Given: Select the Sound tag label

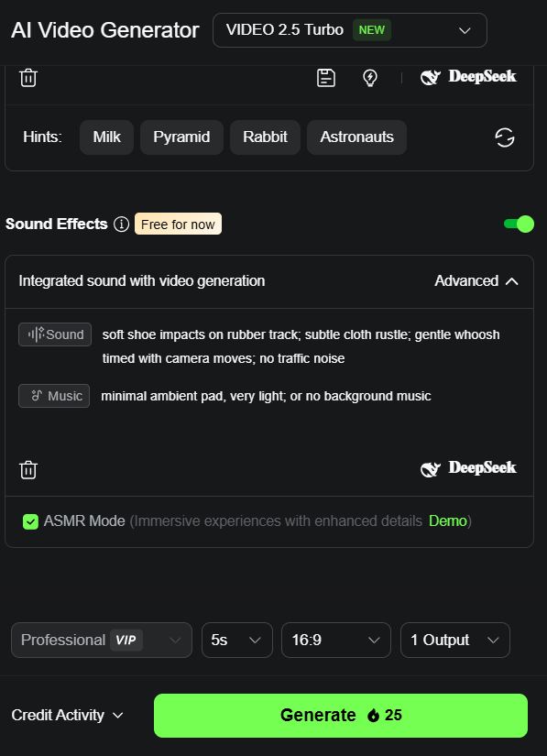Looking at the screenshot, I should coord(55,334).
